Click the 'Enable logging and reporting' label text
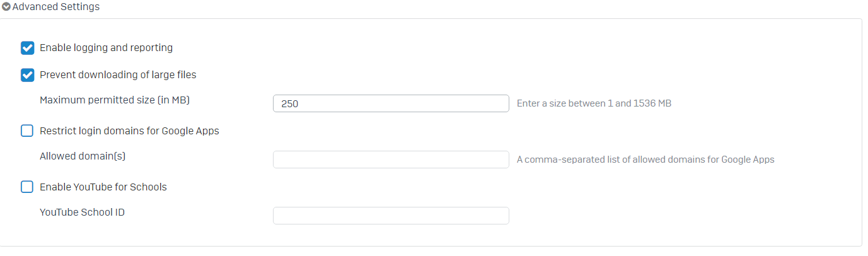 [106, 47]
